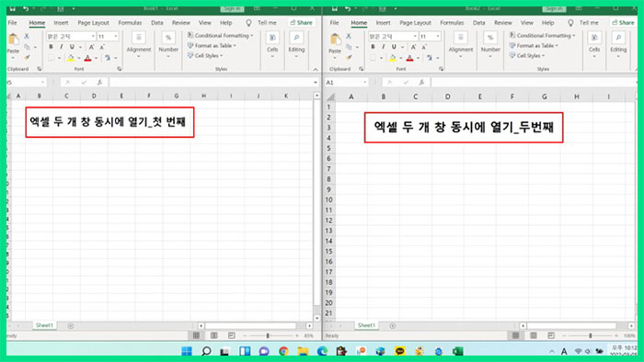Image resolution: width=644 pixels, height=362 pixels.
Task: Click Cut scissors icon in left Excel window
Action: tap(27, 37)
